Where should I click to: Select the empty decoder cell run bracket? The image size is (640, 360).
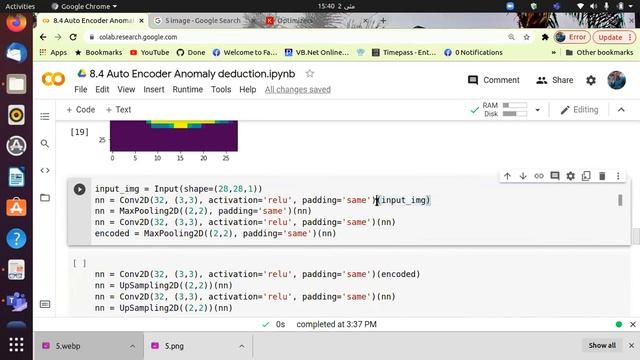80,263
